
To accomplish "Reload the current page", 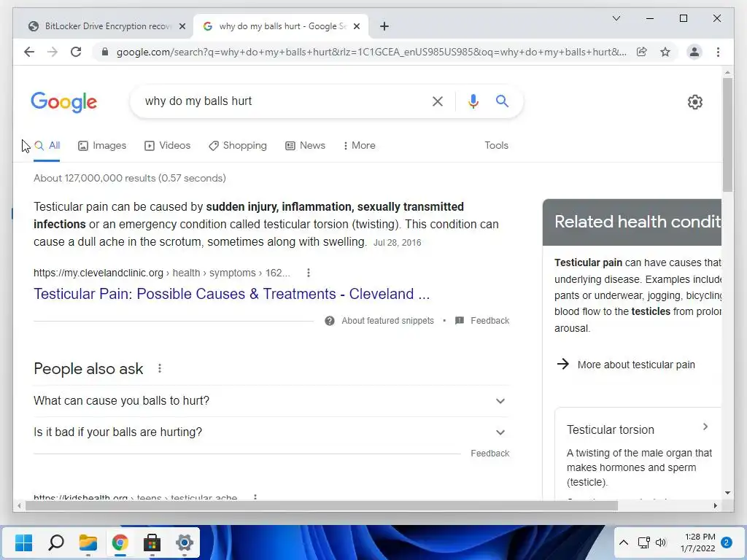I will 76,52.
